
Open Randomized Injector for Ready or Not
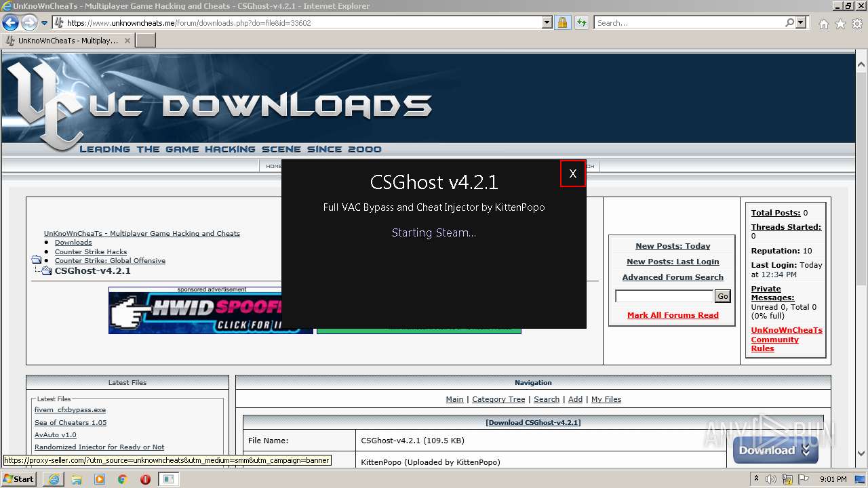(99, 447)
